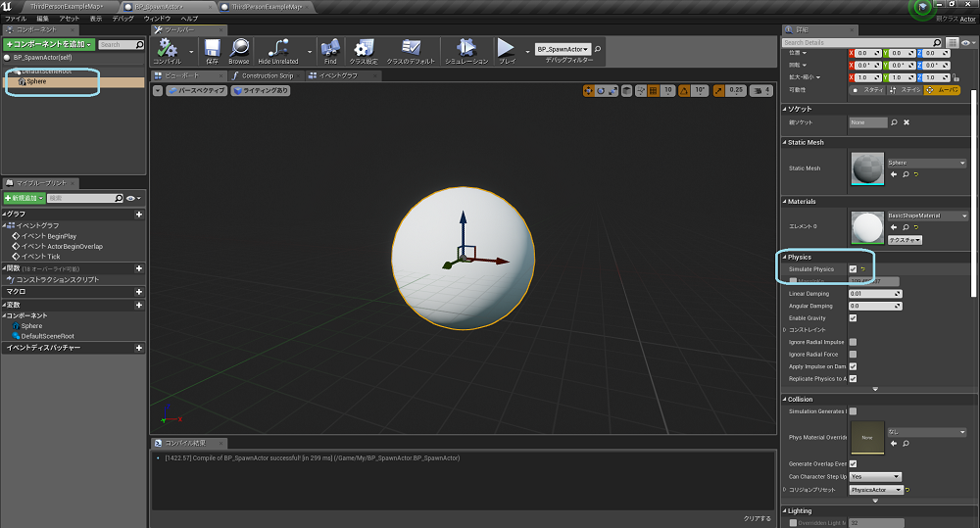The height and width of the screenshot is (528, 980).
Task: Click the コンポーネントを追加 button
Action: (49, 44)
